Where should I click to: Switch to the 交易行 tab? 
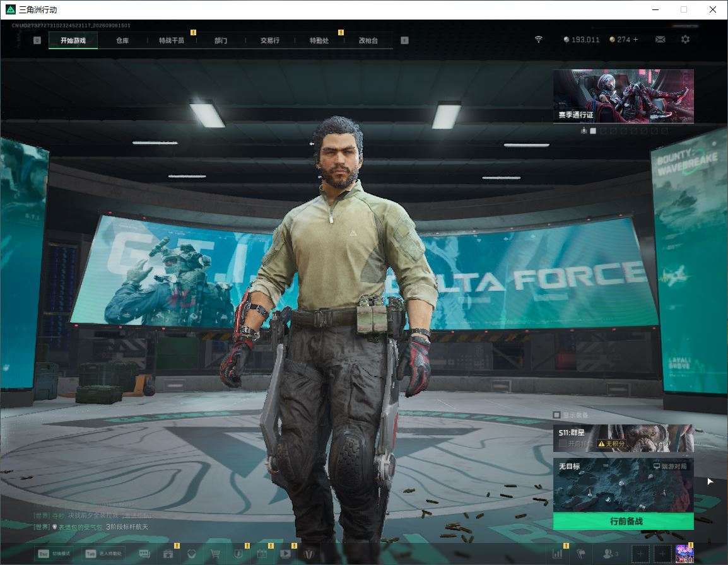pos(270,40)
